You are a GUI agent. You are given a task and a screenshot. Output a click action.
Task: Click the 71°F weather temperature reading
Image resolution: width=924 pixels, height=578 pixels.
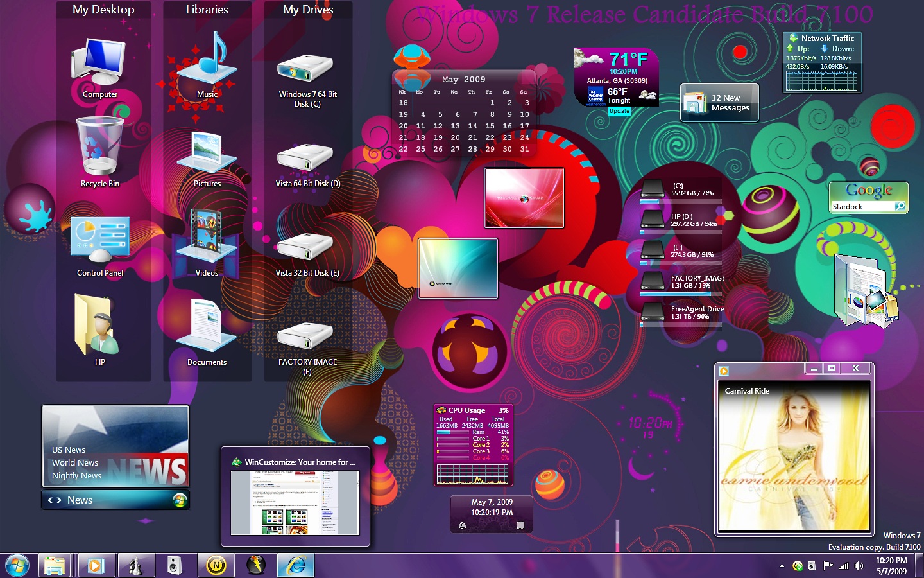click(x=628, y=59)
